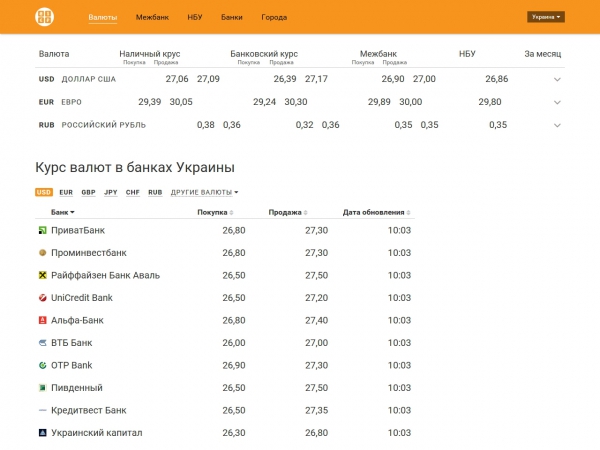This screenshot has width=600, height=450.
Task: Select the USD currency filter
Action: (x=44, y=192)
